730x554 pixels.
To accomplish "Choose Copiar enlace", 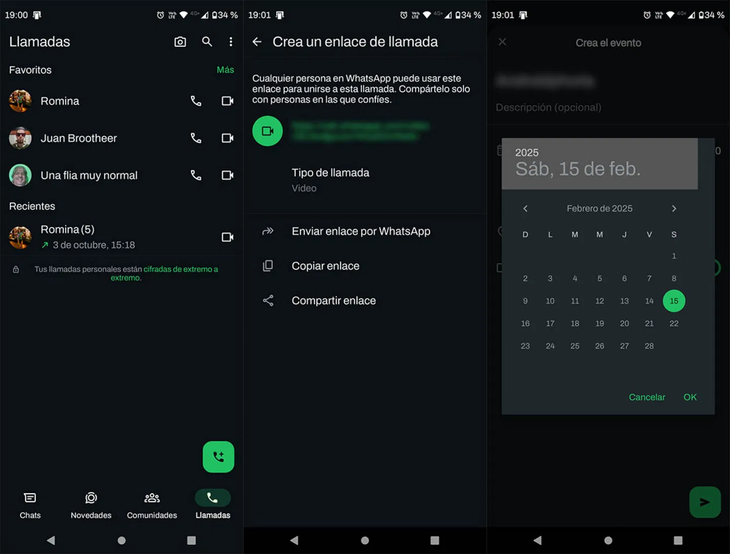I will coord(365,266).
